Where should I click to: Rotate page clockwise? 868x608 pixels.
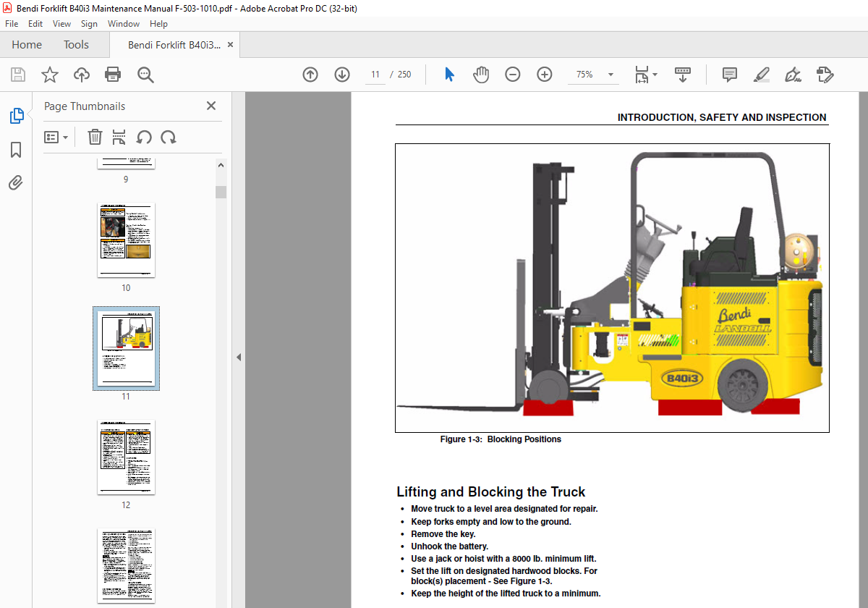pos(169,137)
